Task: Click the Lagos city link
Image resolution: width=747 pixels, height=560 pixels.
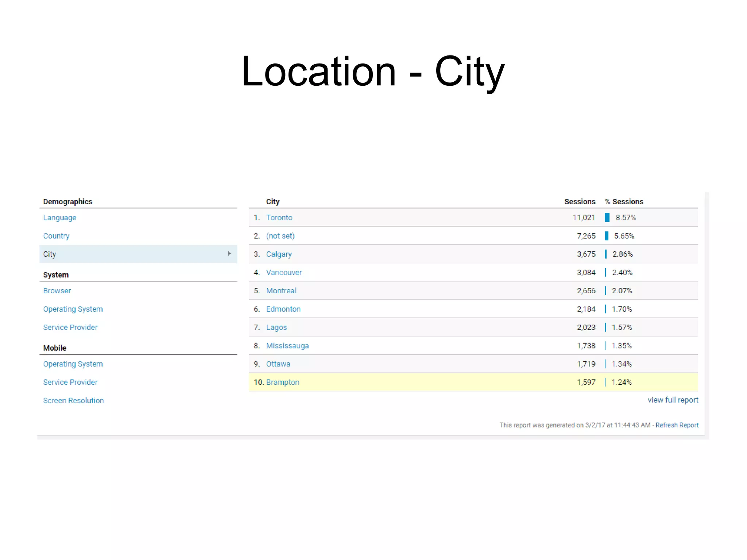Action: coord(276,328)
